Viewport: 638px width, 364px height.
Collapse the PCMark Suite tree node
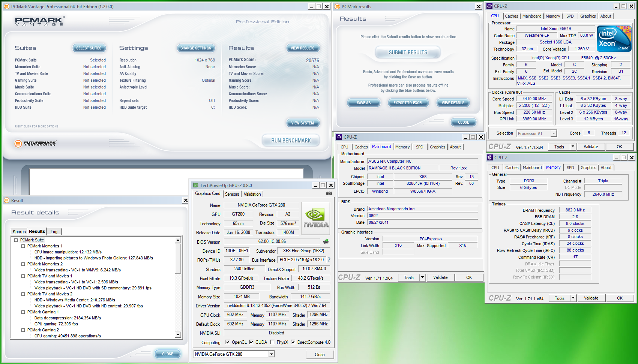click(x=16, y=240)
